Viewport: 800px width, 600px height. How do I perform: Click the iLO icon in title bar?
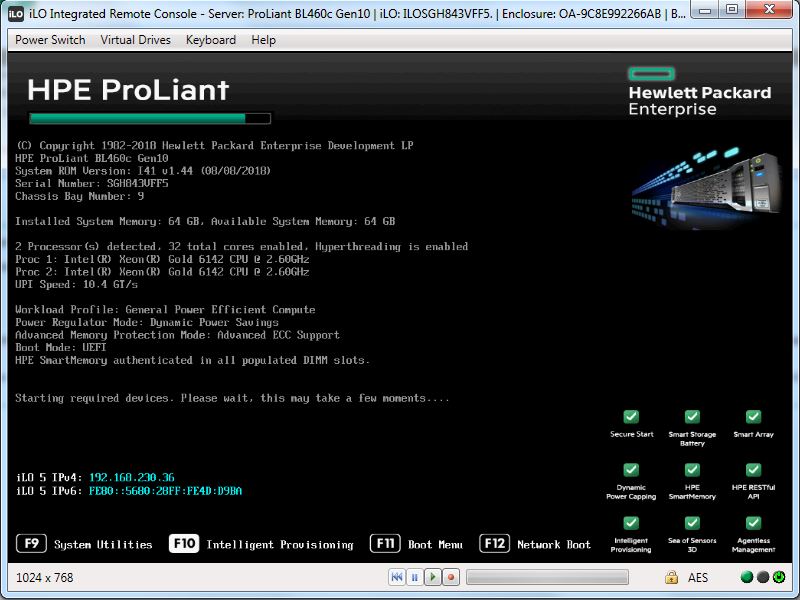point(16,14)
